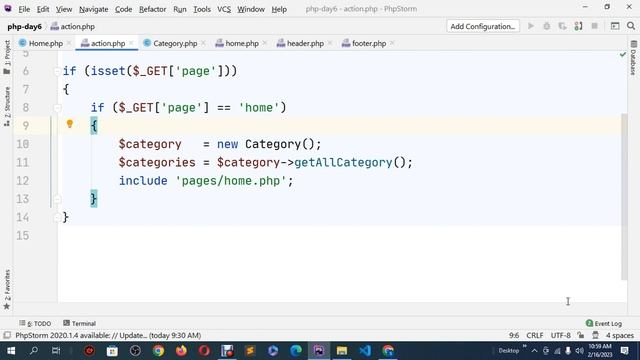The image size is (640, 360).
Task: Click the green inspection checkmark
Action: (x=622, y=54)
